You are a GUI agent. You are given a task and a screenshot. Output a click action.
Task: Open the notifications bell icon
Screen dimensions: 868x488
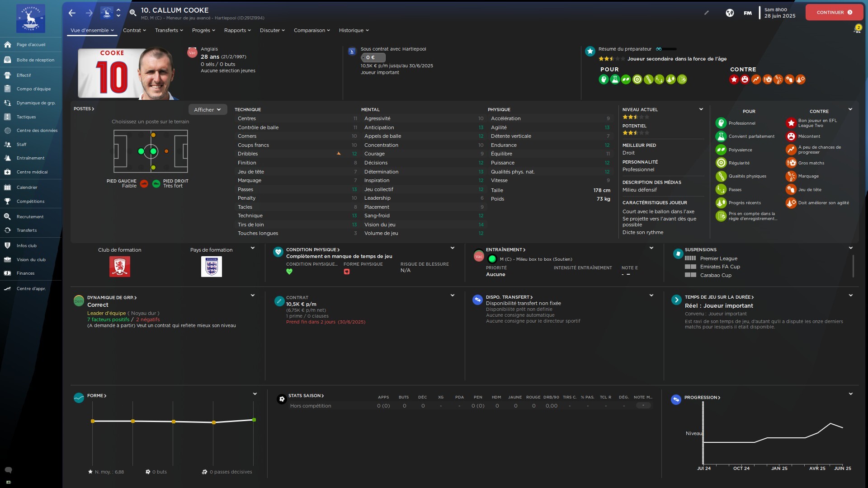click(x=857, y=30)
